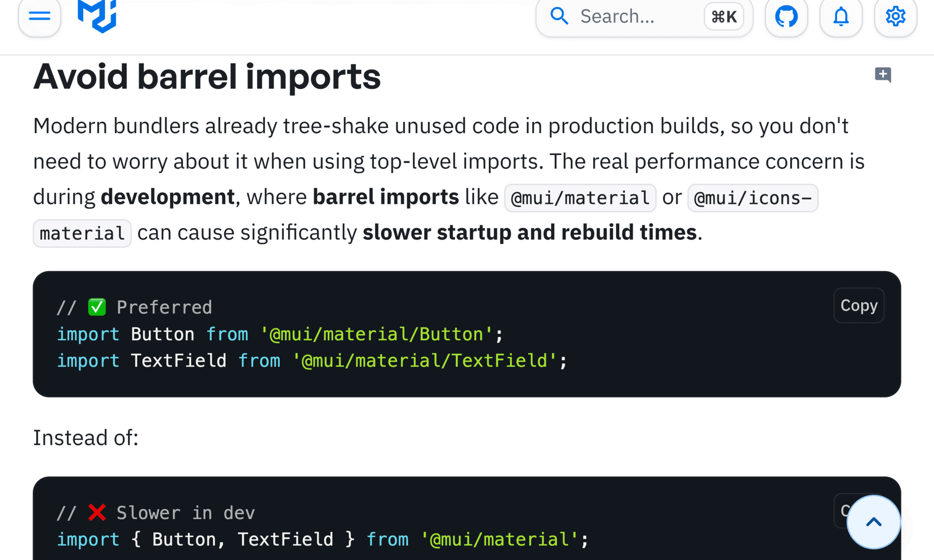Click the search magnifier icon

click(559, 17)
